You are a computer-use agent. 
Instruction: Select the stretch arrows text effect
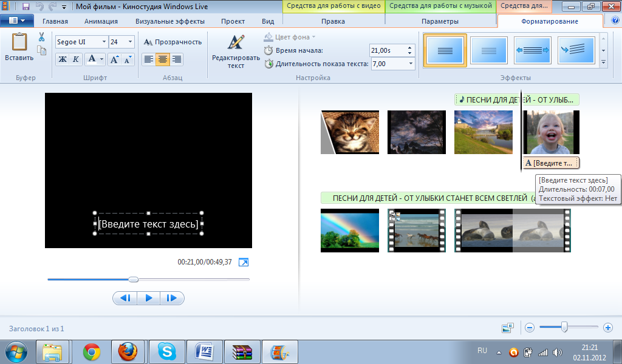pos(532,50)
